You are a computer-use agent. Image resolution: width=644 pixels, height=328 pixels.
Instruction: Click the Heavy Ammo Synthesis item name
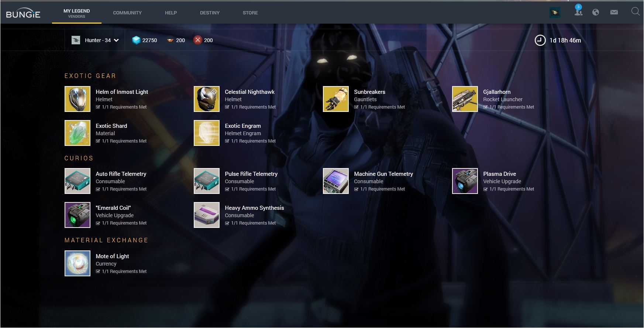pyautogui.click(x=254, y=208)
